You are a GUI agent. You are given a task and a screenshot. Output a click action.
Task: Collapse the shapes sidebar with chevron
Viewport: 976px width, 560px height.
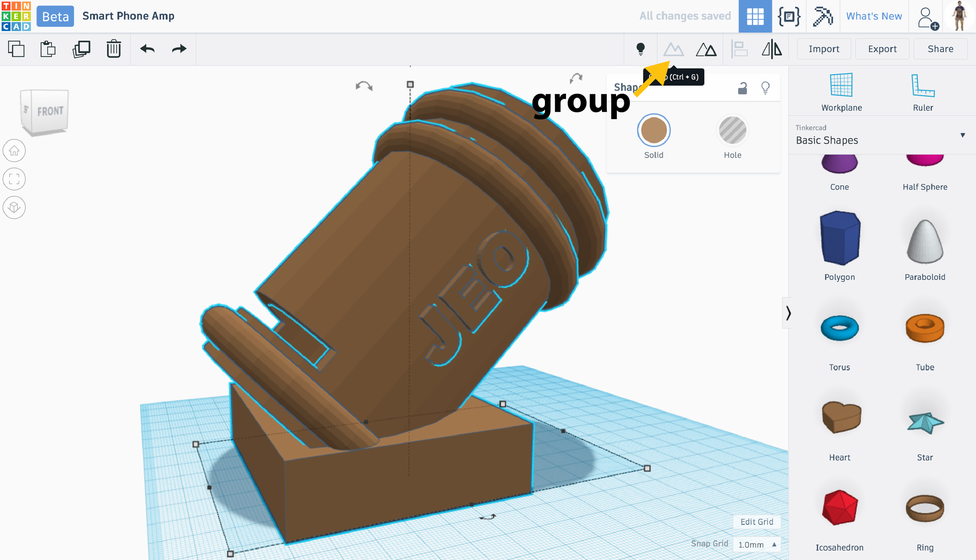pos(788,313)
